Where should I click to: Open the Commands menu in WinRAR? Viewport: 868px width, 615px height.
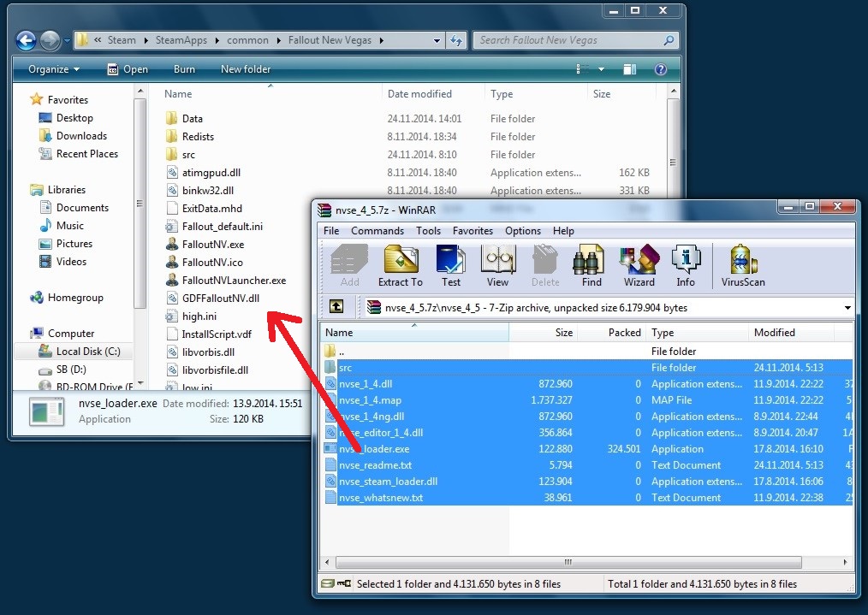pos(377,231)
